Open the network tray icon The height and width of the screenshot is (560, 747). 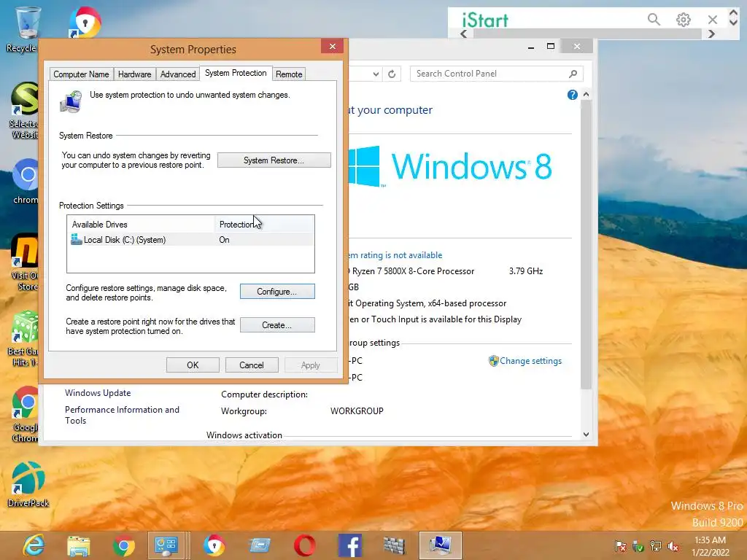point(656,546)
